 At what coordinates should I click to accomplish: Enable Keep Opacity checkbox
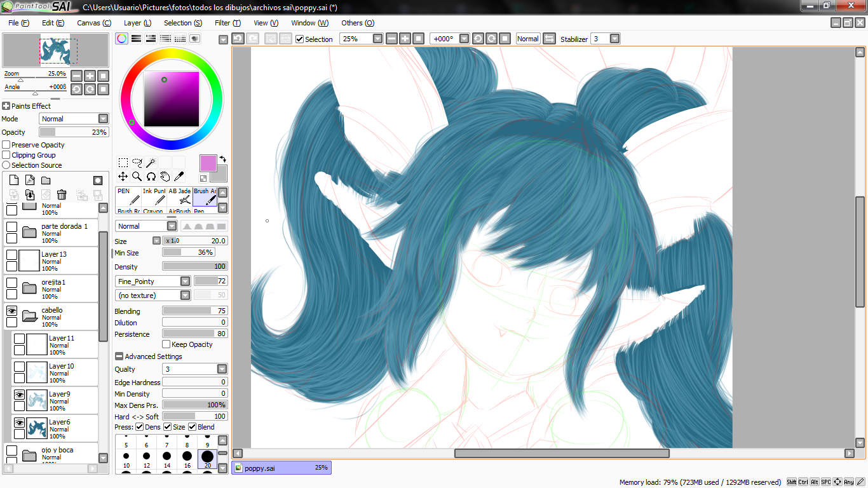pos(166,344)
